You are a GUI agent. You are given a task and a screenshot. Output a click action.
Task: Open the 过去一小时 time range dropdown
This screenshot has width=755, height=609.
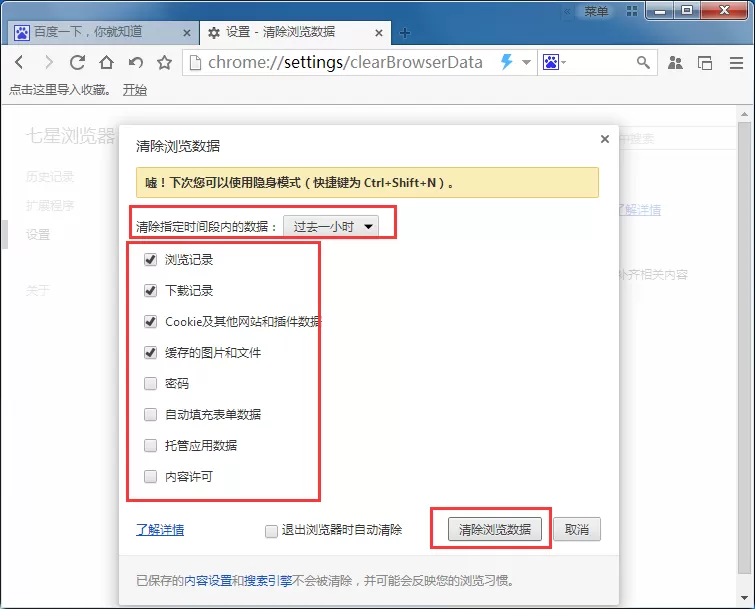tap(331, 226)
